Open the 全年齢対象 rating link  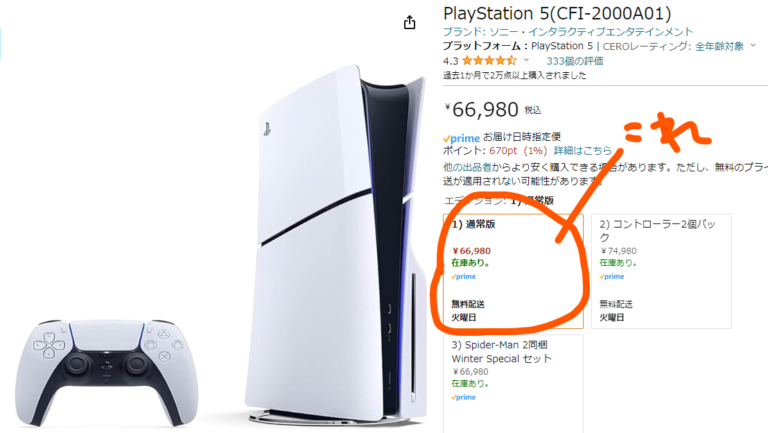720,46
